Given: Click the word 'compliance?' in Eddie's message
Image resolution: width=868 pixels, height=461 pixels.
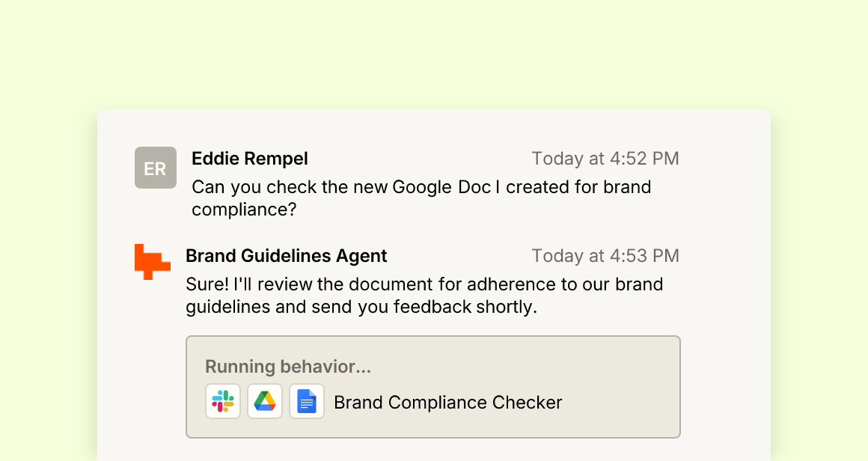Looking at the screenshot, I should [244, 210].
